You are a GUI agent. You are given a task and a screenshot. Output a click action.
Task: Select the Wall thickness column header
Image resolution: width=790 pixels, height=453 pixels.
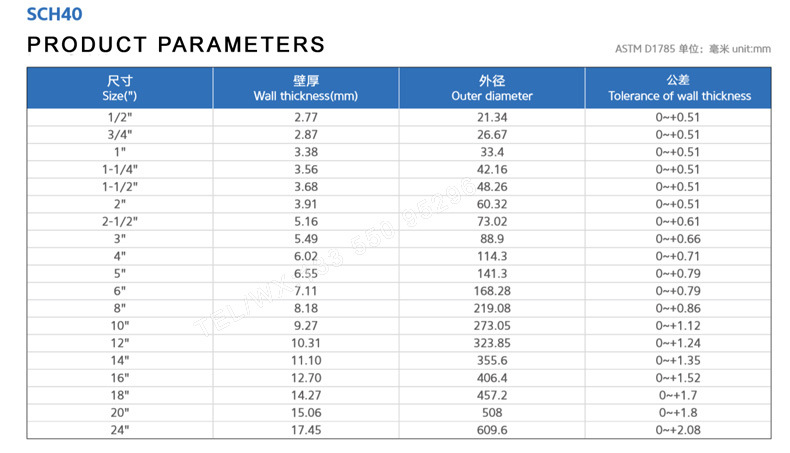[x=306, y=88]
